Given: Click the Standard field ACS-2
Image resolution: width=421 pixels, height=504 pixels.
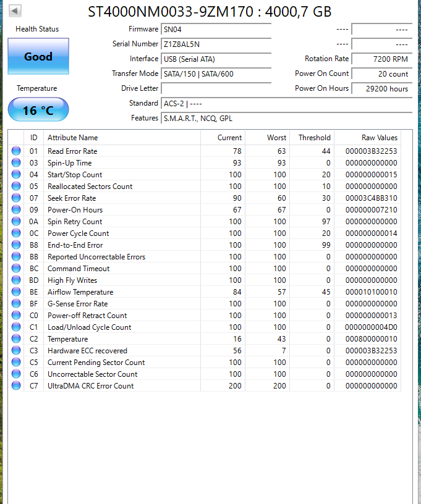Looking at the screenshot, I should coord(287,104).
